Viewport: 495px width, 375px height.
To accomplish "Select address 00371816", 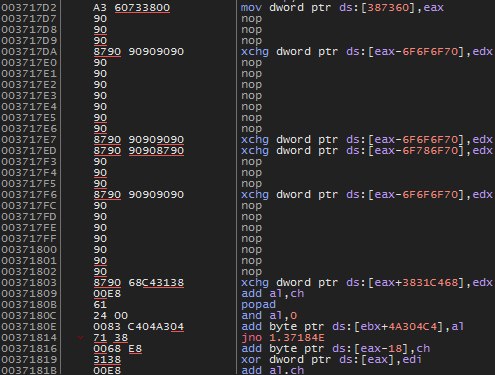I will (x=29, y=349).
